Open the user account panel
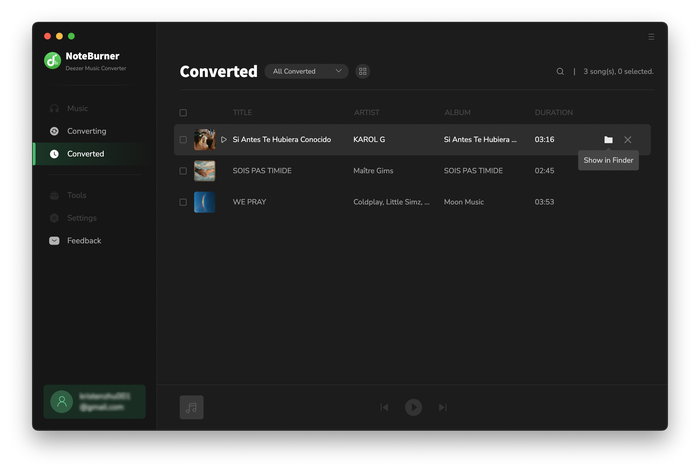Viewport: 700px width, 473px height. click(x=95, y=402)
